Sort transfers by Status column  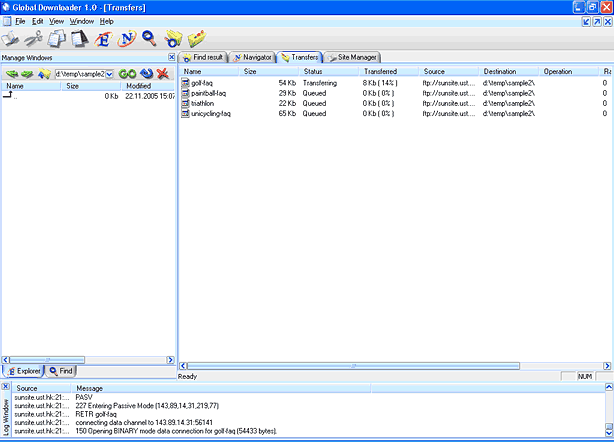(330, 71)
